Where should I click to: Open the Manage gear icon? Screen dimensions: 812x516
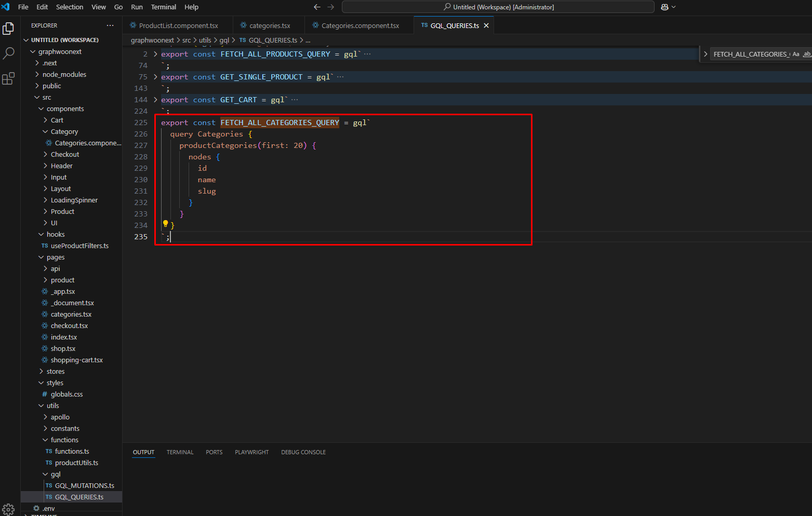coord(8,509)
